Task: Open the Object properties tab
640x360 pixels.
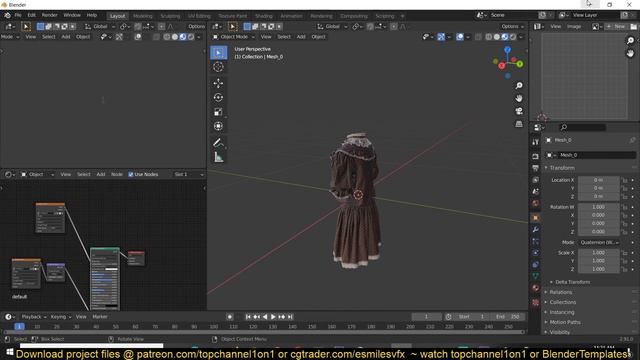Action: [536, 218]
